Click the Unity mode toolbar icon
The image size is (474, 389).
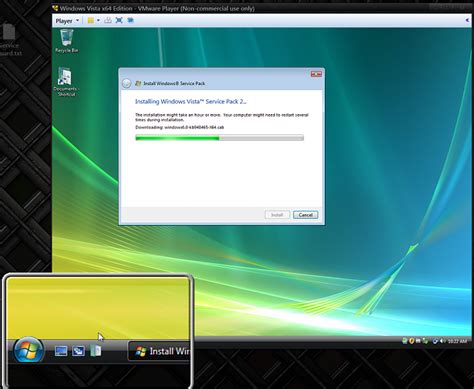coord(130,21)
